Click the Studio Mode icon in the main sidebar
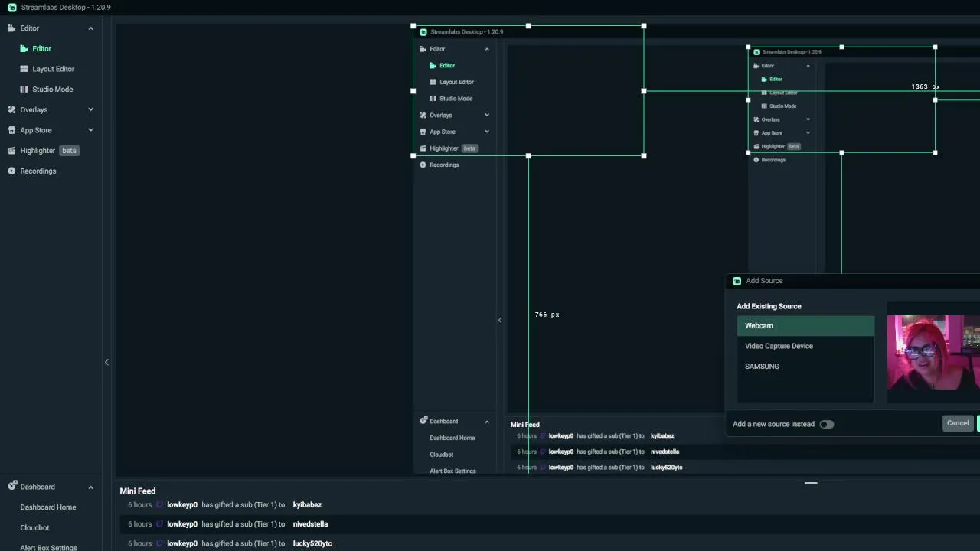Viewport: 980px width, 551px height. click(24, 90)
